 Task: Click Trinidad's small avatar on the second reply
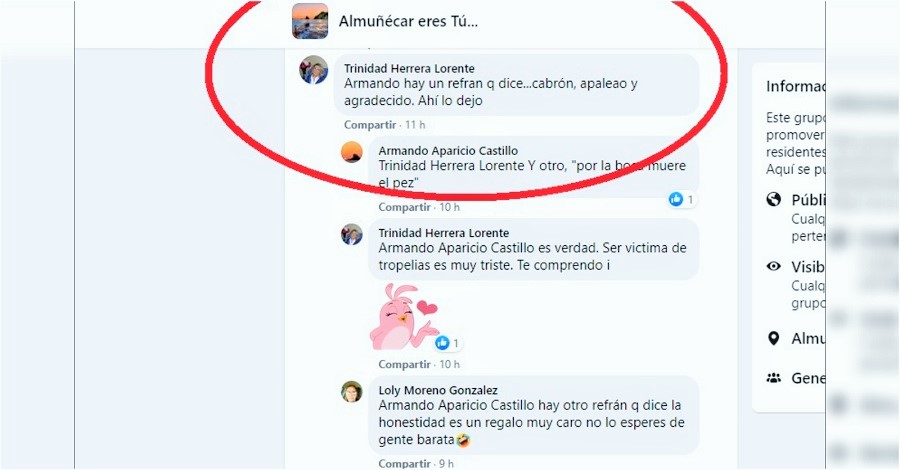point(352,234)
